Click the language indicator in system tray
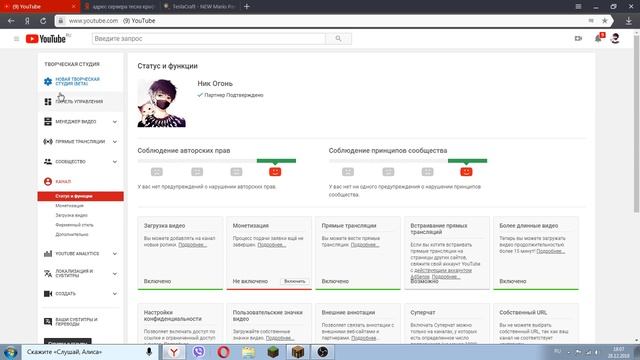The image size is (640, 360). (557, 351)
